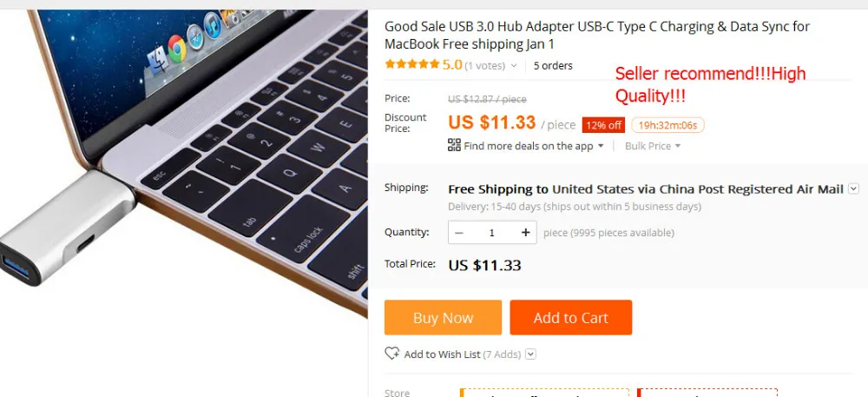Screen dimensions: 868x397
Task: Increase quantity with the plus button
Action: 525,233
